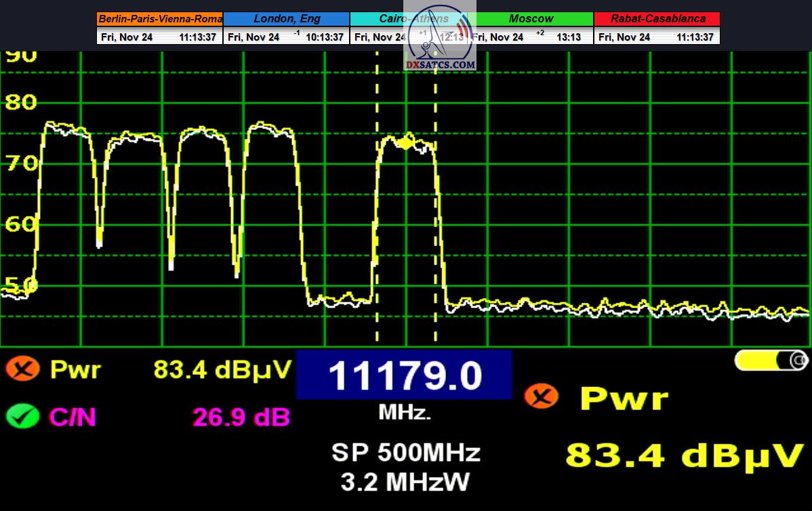Select the yellow diamond marker on the spectrum

[405, 142]
